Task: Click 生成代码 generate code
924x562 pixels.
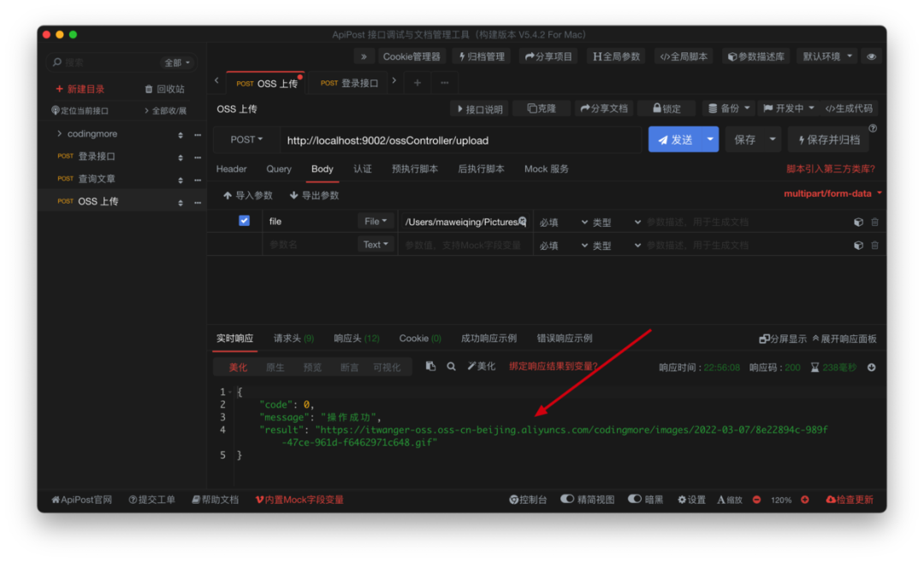Action: pyautogui.click(x=849, y=109)
